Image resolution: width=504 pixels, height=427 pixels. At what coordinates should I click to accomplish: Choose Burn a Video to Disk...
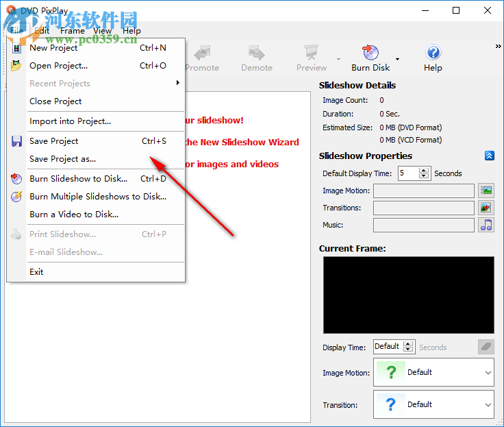97,215
